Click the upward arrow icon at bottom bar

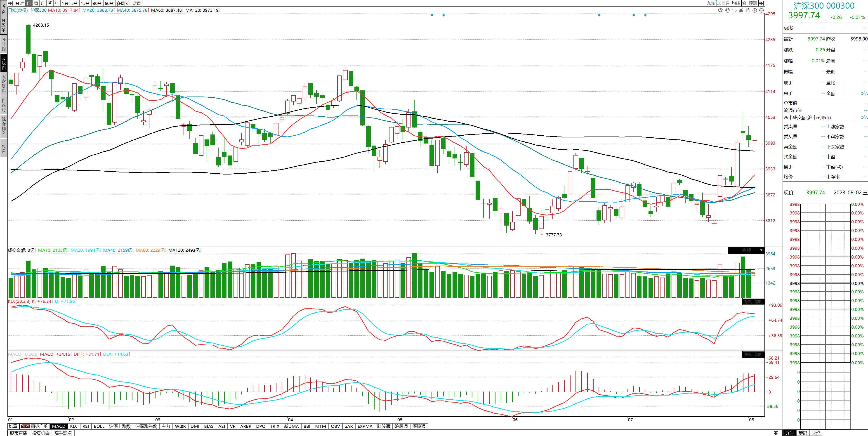(776, 433)
